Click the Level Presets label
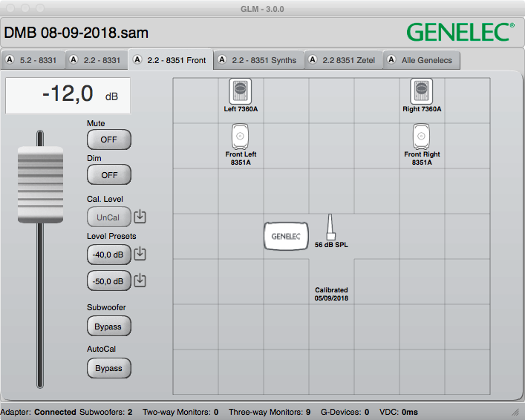 (x=111, y=236)
